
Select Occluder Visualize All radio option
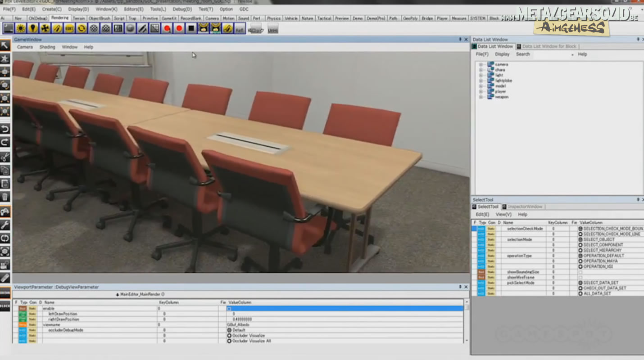[x=229, y=341]
